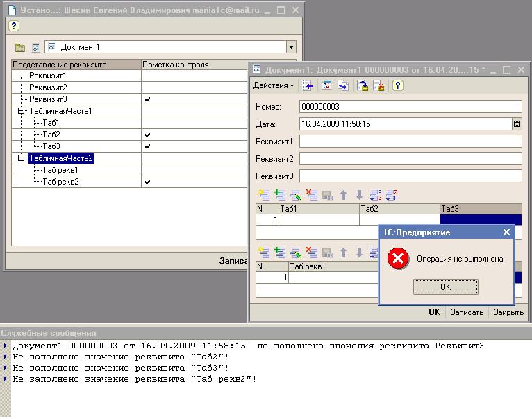
Task: Click the Таб2 cell in row 1
Action: click(399, 220)
